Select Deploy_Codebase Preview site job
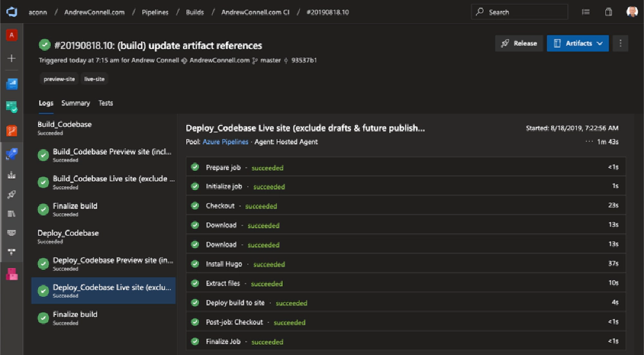The height and width of the screenshot is (355, 644). tap(104, 264)
